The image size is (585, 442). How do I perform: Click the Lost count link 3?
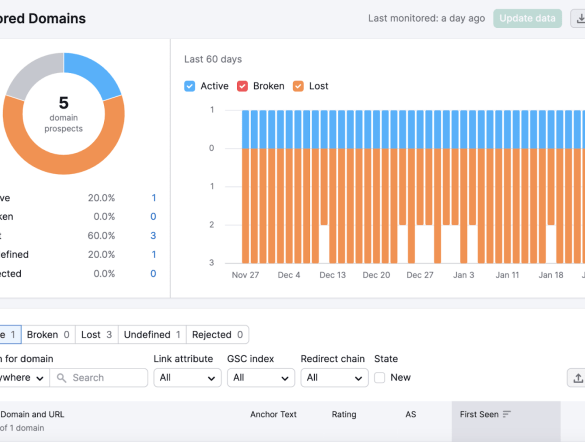[x=153, y=235]
